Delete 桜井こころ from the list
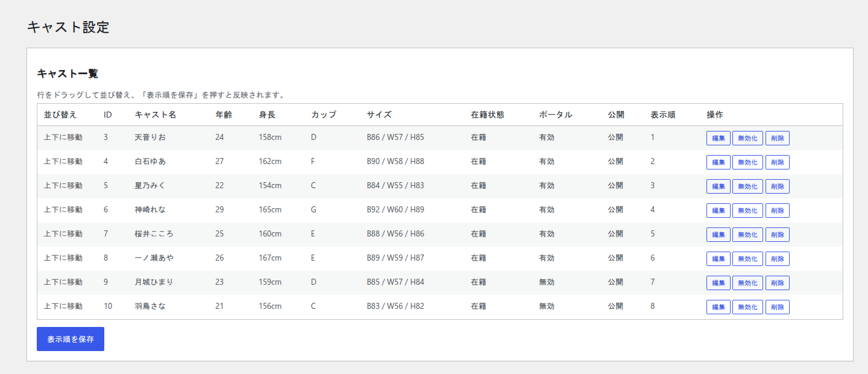868x374 pixels. (x=778, y=235)
